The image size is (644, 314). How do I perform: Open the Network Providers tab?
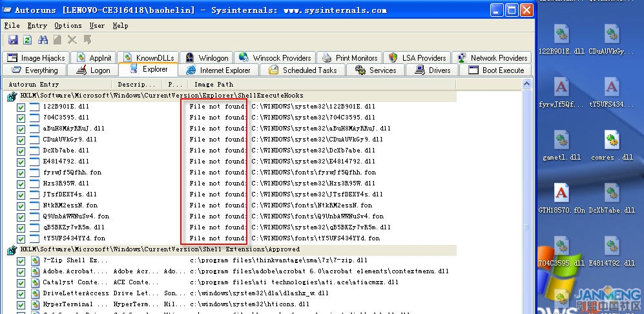click(492, 58)
